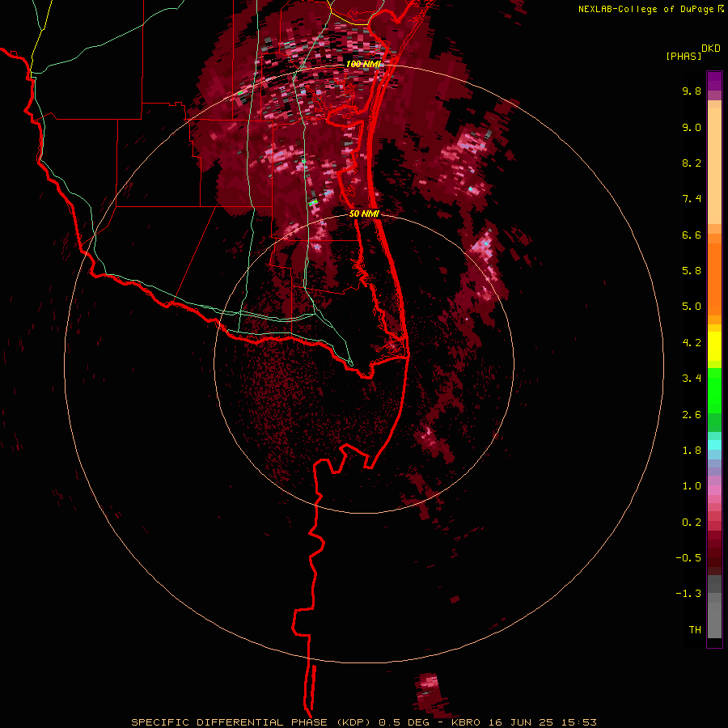Click the Specific Differential Phase KDP caption

(x=364, y=722)
